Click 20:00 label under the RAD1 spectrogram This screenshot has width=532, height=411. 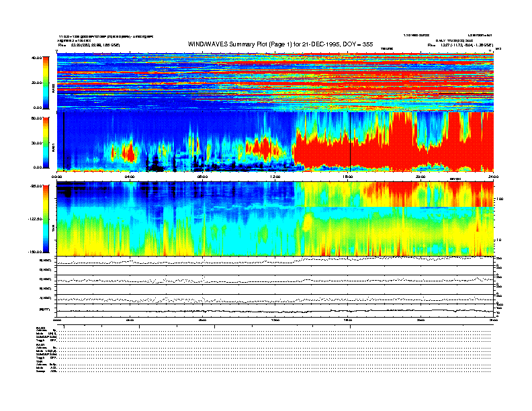pyautogui.click(x=420, y=177)
